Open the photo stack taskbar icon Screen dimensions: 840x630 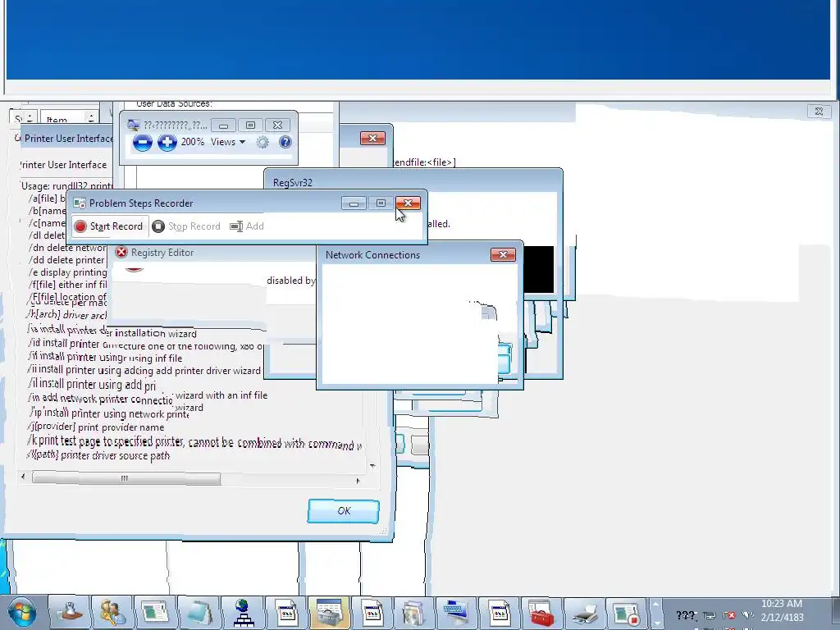coord(413,612)
